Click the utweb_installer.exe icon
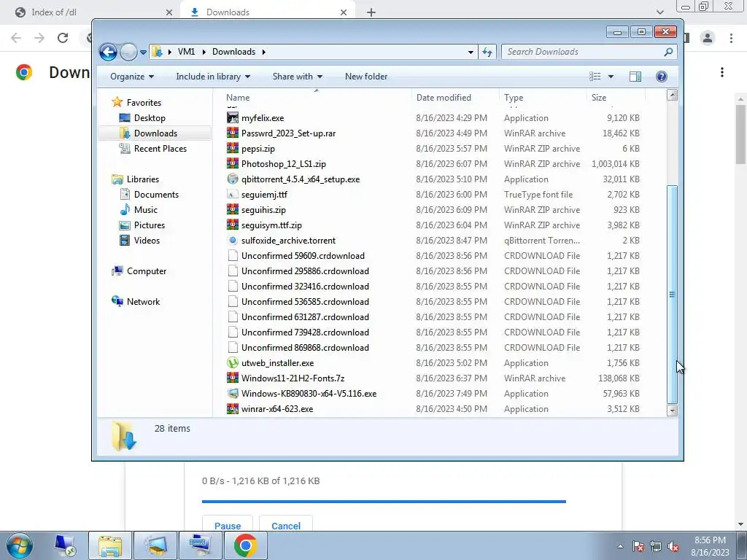Image resolution: width=747 pixels, height=560 pixels. (233, 363)
